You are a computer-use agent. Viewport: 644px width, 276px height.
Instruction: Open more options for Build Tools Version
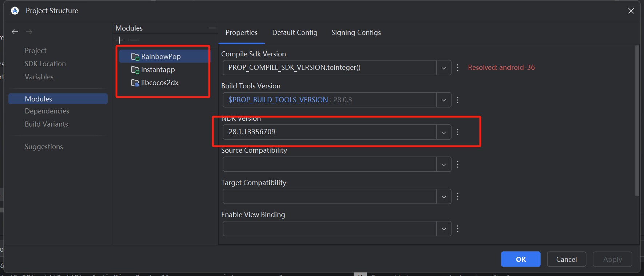pos(458,100)
